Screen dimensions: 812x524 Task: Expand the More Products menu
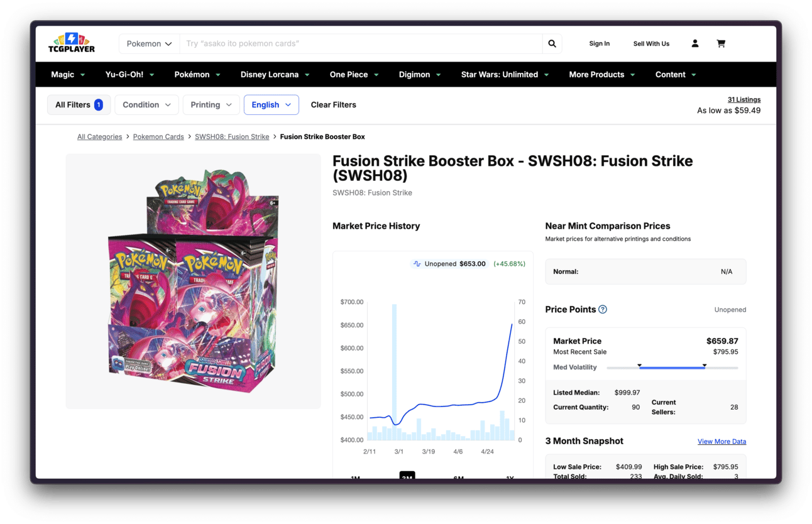coord(602,74)
